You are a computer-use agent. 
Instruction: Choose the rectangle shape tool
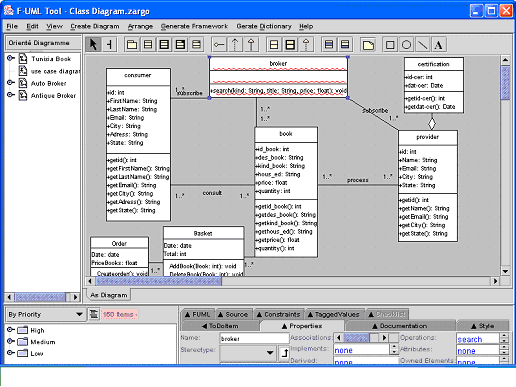[x=390, y=44]
